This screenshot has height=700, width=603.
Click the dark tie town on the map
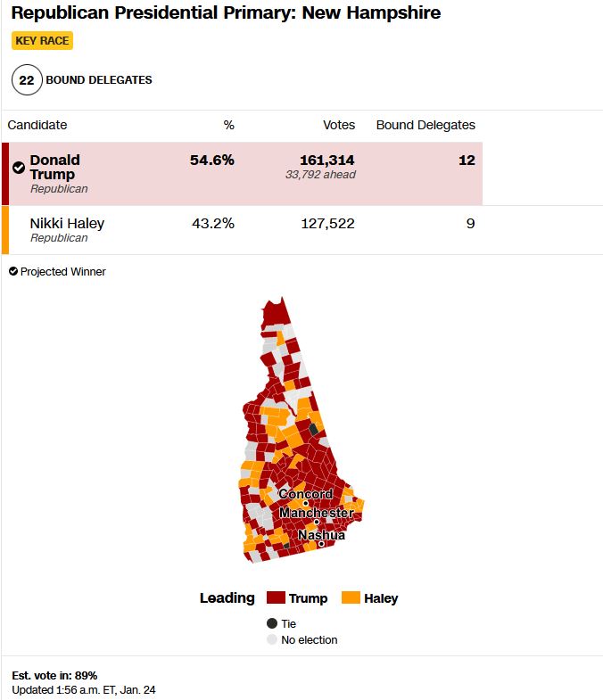(313, 429)
